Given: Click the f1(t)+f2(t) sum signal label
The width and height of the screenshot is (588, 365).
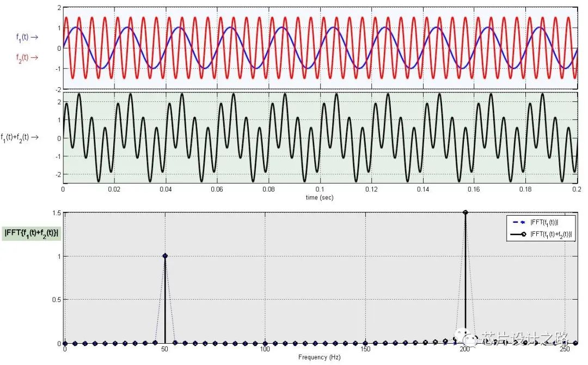Looking at the screenshot, I should [20, 137].
